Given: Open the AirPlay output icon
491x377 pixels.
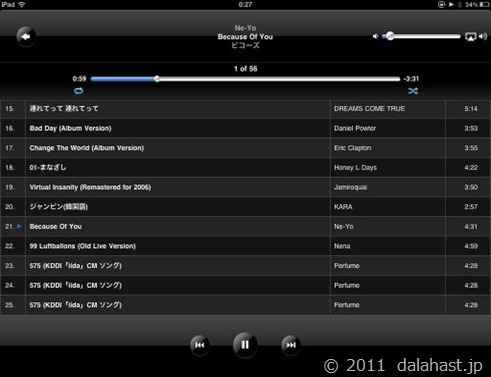Looking at the screenshot, I should pos(470,36).
